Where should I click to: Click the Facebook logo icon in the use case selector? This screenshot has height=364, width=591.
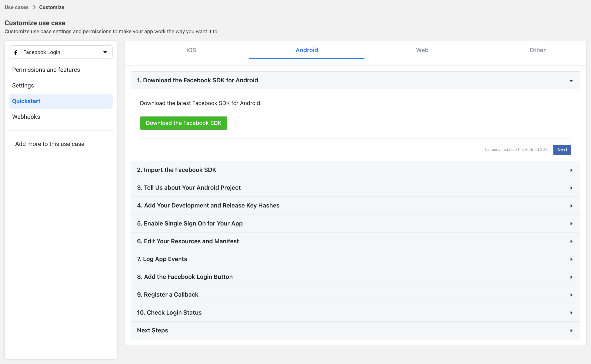click(x=16, y=52)
